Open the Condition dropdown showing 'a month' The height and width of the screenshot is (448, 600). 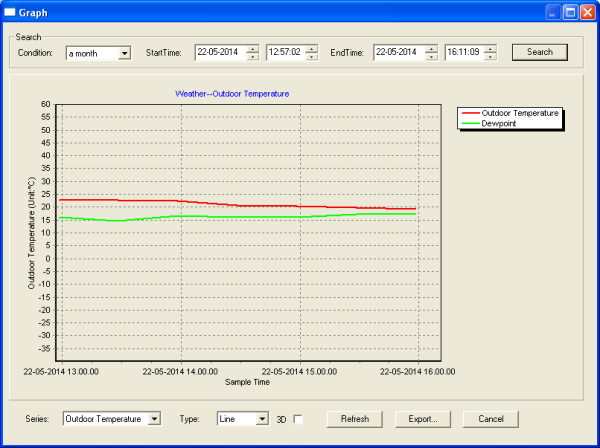(x=98, y=53)
